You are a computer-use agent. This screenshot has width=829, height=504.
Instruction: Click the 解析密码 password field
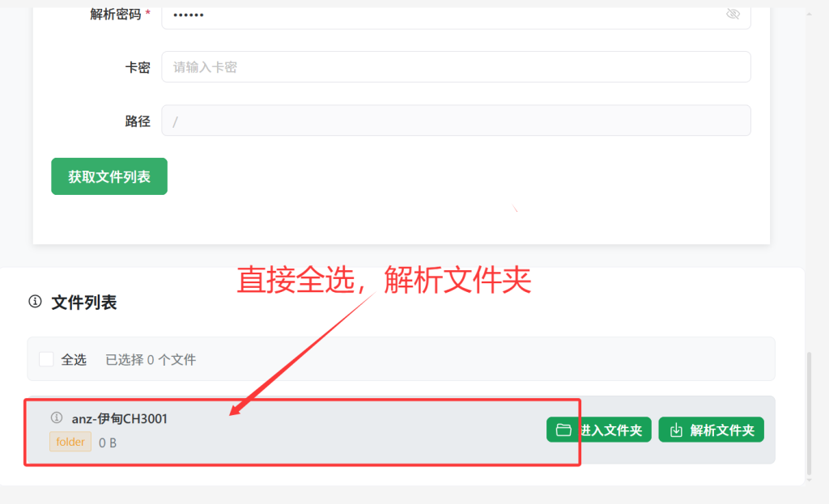[x=456, y=15]
